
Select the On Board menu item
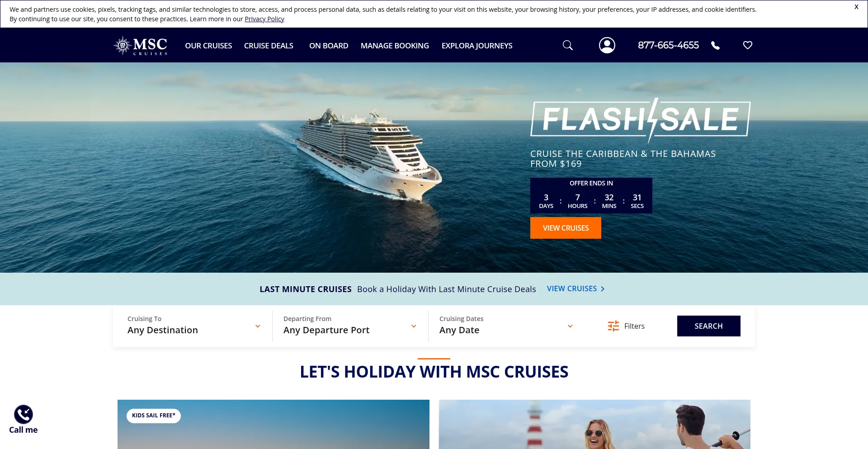(329, 46)
